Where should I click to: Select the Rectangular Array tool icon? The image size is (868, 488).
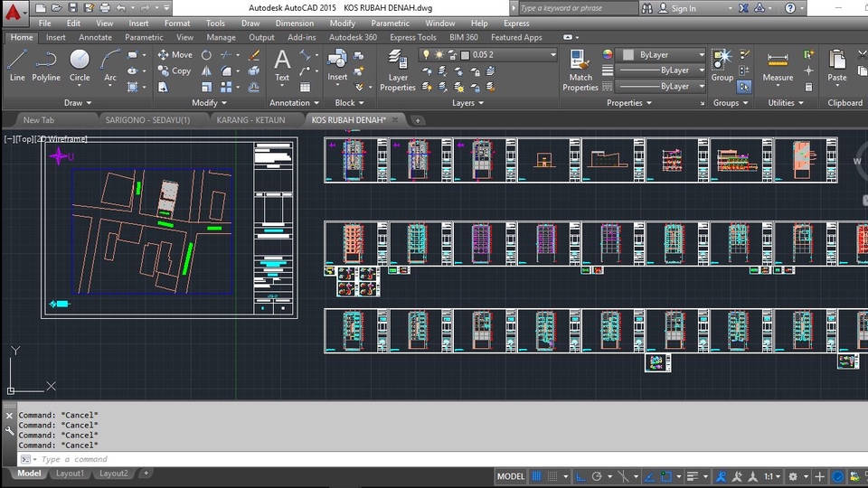pos(226,87)
